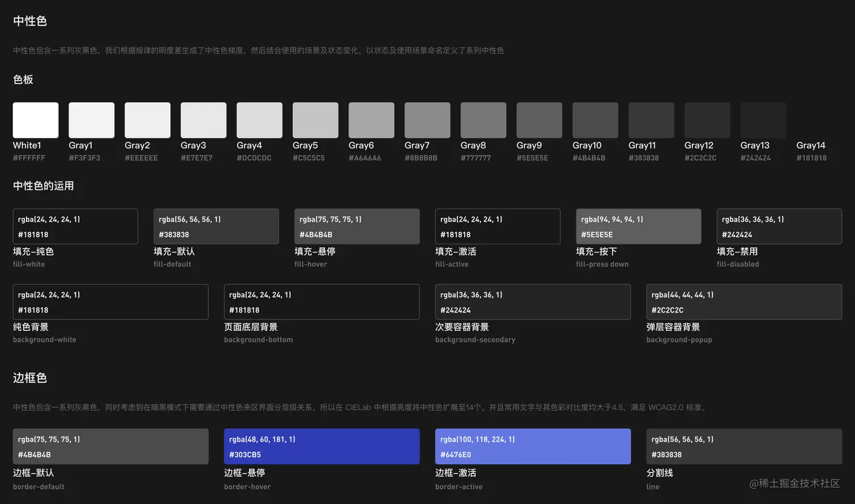Choose the 分割线 line color card
This screenshot has width=855, height=504.
click(744, 446)
